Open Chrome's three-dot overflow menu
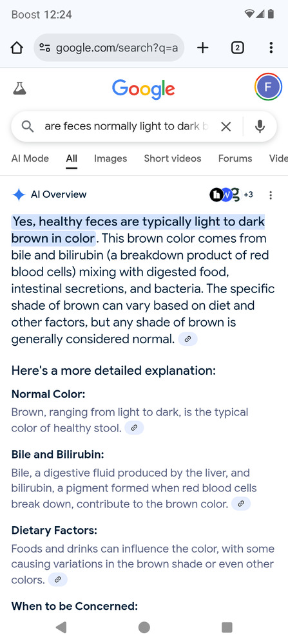Screen dimensions: 288x644 pyautogui.click(x=271, y=48)
